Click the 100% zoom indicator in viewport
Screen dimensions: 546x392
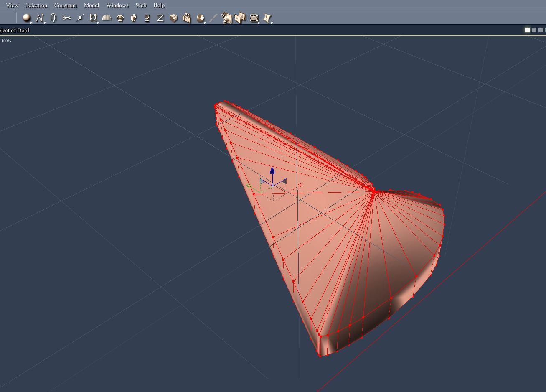click(6, 41)
